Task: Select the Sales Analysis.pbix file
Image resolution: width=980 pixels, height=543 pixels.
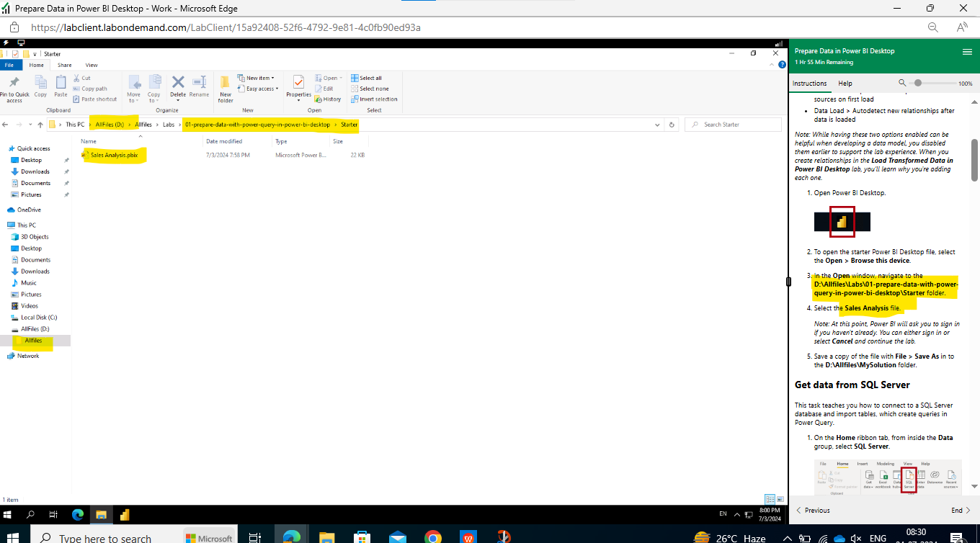Action: point(114,155)
